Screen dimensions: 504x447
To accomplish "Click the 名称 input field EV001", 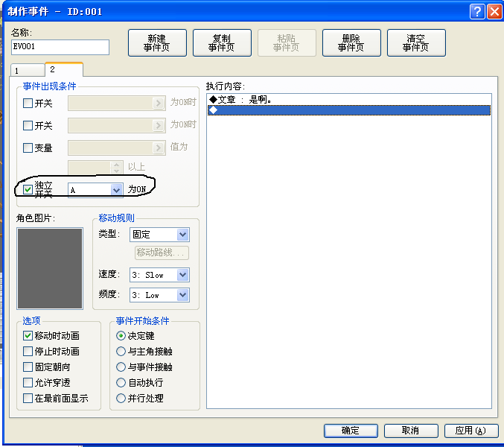I will pyautogui.click(x=60, y=47).
